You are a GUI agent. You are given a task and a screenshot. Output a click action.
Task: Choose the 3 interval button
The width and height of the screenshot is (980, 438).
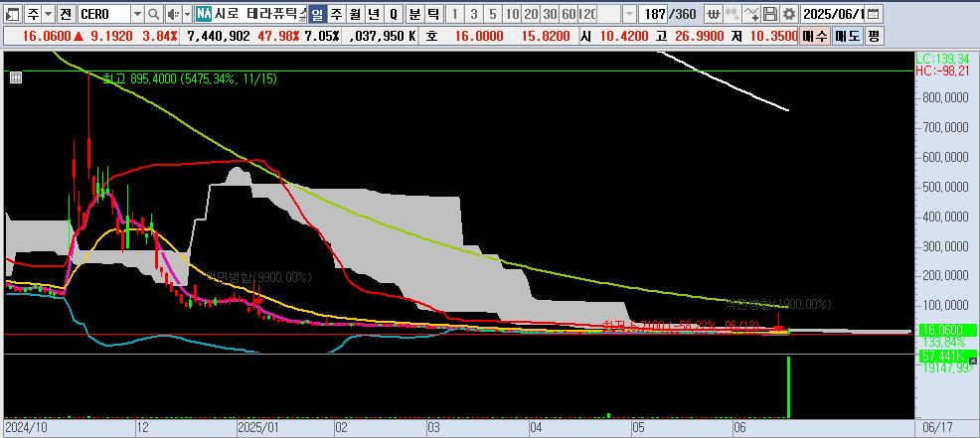pyautogui.click(x=474, y=13)
